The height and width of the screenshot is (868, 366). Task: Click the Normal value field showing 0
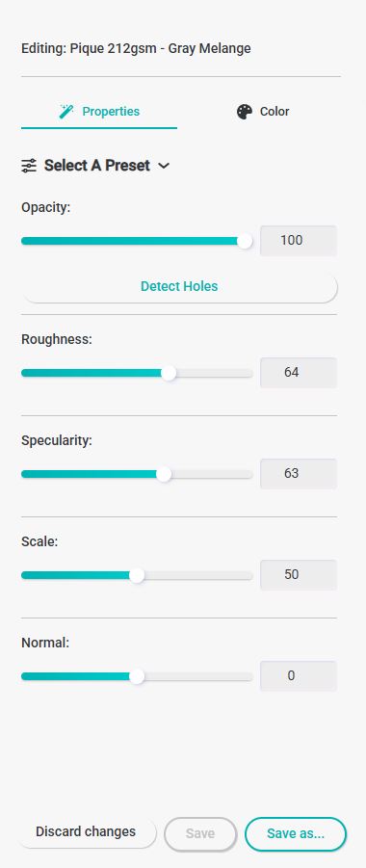click(299, 676)
